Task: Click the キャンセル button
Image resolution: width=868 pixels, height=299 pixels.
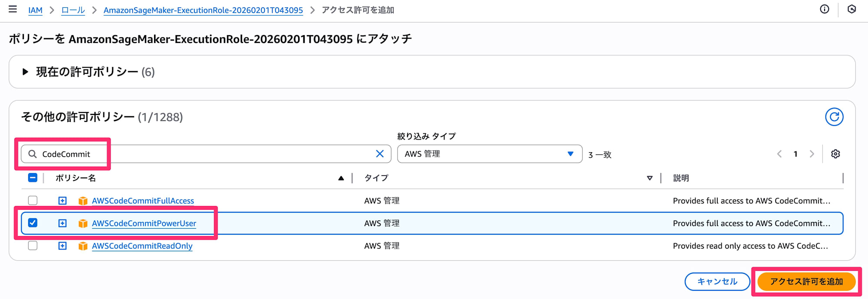Action: coord(717,281)
